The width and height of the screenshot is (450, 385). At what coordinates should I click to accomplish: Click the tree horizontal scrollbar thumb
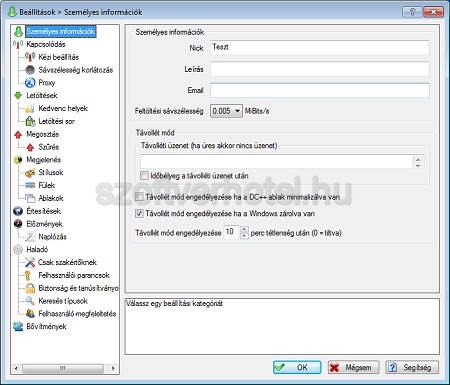[63, 368]
